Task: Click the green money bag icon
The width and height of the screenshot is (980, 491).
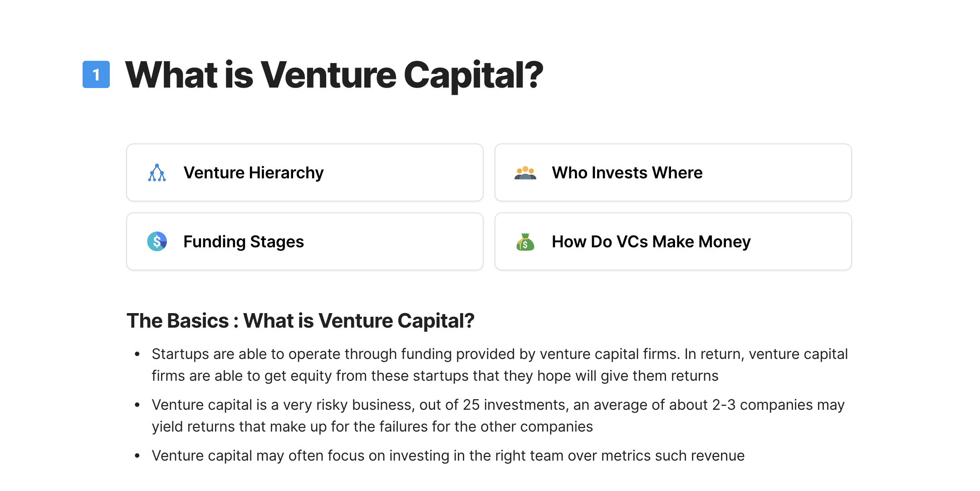Action: click(x=525, y=241)
